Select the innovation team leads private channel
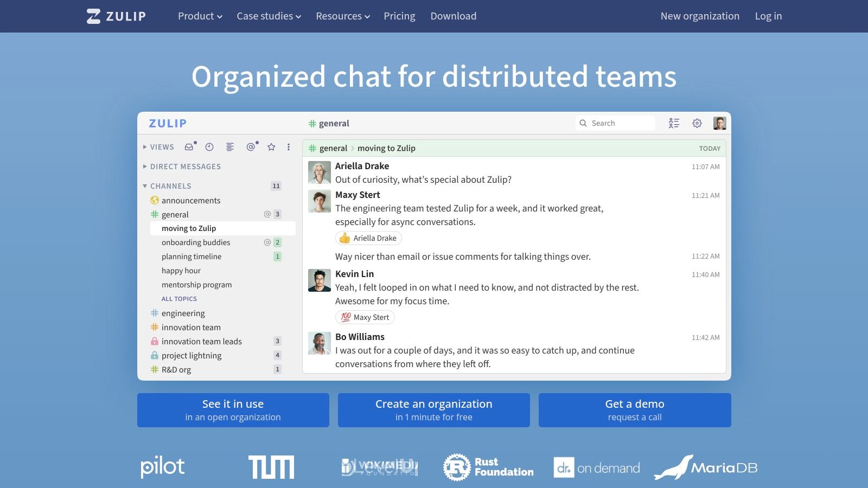 (202, 342)
